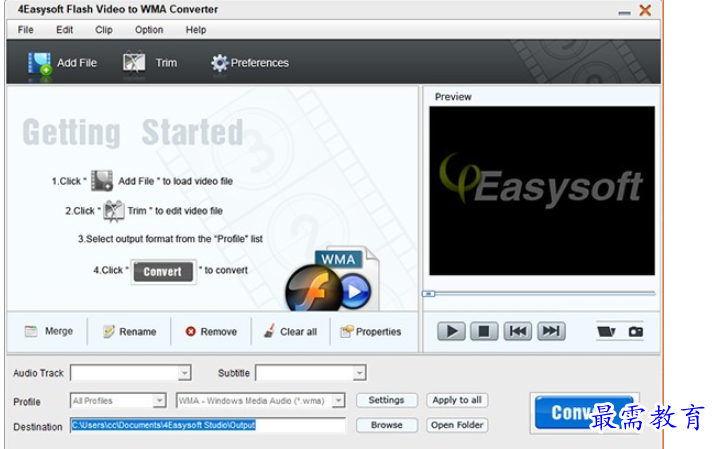Image resolution: width=713 pixels, height=449 pixels.
Task: Click inside the Destination path field
Action: [x=208, y=425]
